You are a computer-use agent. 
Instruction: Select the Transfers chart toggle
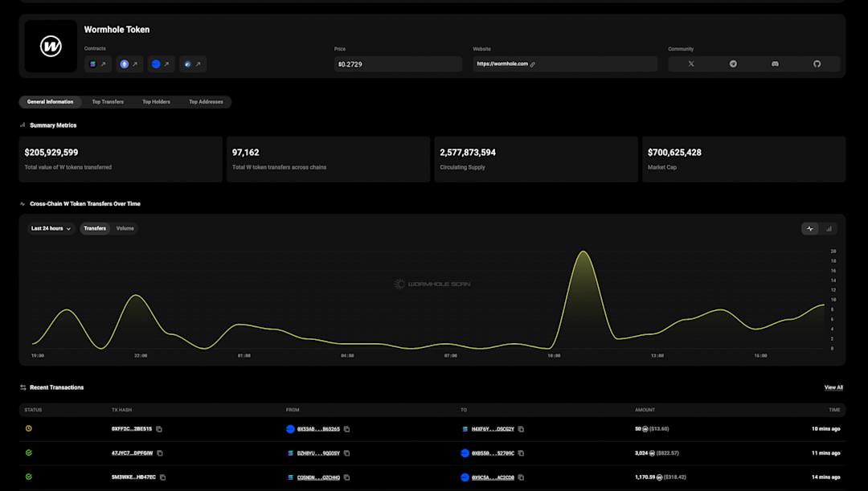pyautogui.click(x=95, y=228)
